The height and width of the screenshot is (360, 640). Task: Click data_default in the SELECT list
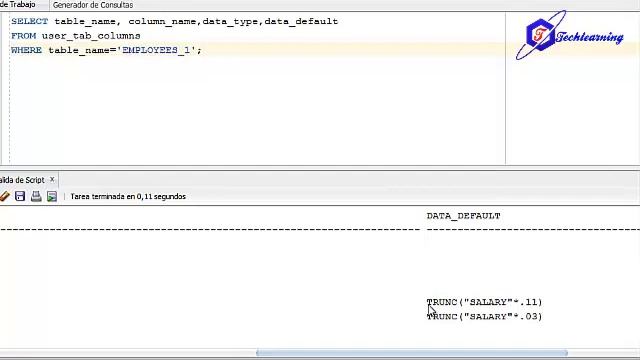301,22
